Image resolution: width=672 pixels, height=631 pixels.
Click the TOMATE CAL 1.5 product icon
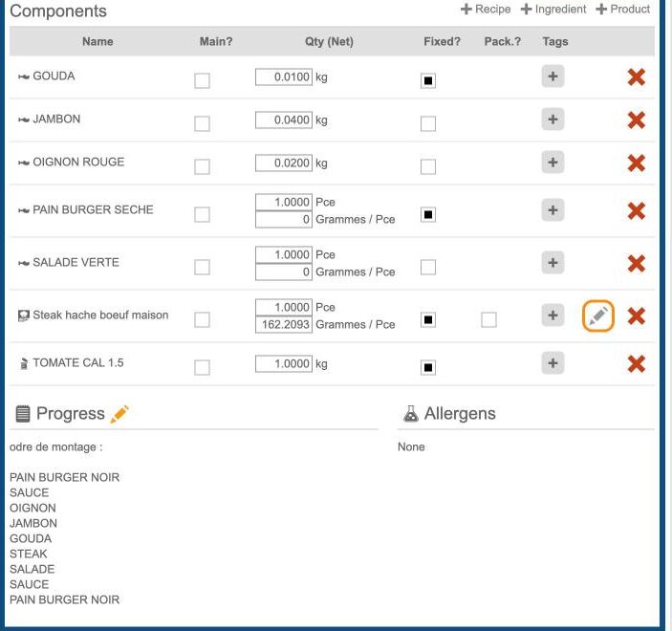click(24, 363)
